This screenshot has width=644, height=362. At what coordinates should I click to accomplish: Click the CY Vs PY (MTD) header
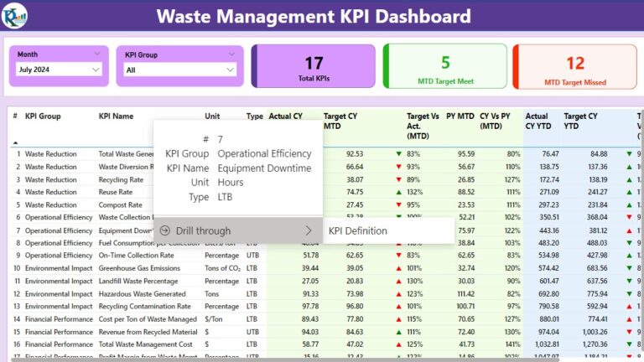(495, 121)
